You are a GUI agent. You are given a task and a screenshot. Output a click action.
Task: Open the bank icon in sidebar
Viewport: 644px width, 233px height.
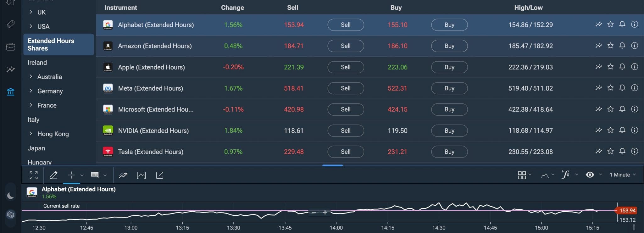(x=10, y=92)
